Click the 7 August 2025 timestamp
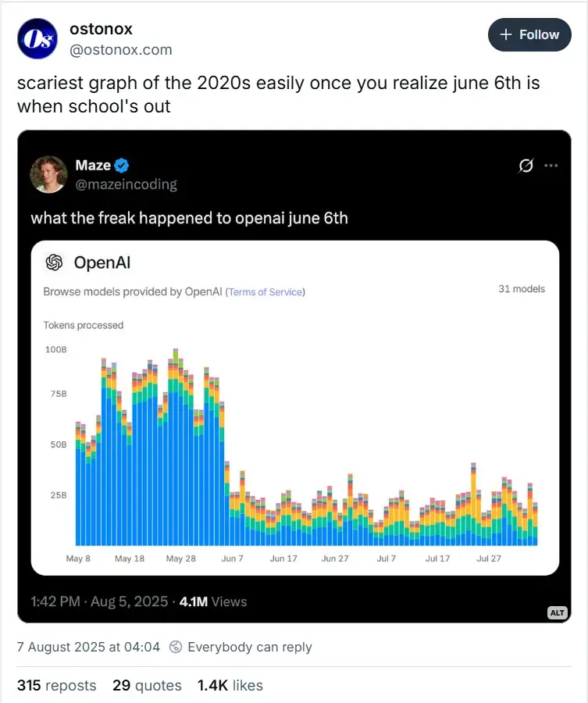588x703 pixels. coord(88,647)
